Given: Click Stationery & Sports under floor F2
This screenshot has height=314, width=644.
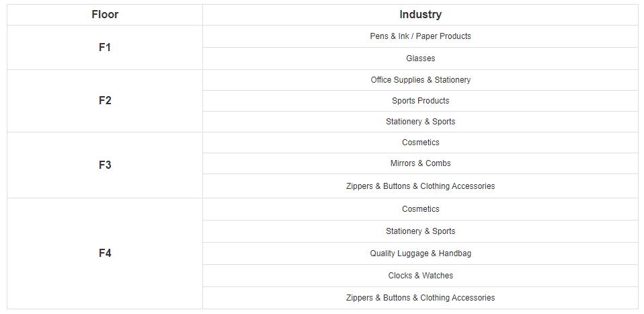Looking at the screenshot, I should (x=420, y=122).
